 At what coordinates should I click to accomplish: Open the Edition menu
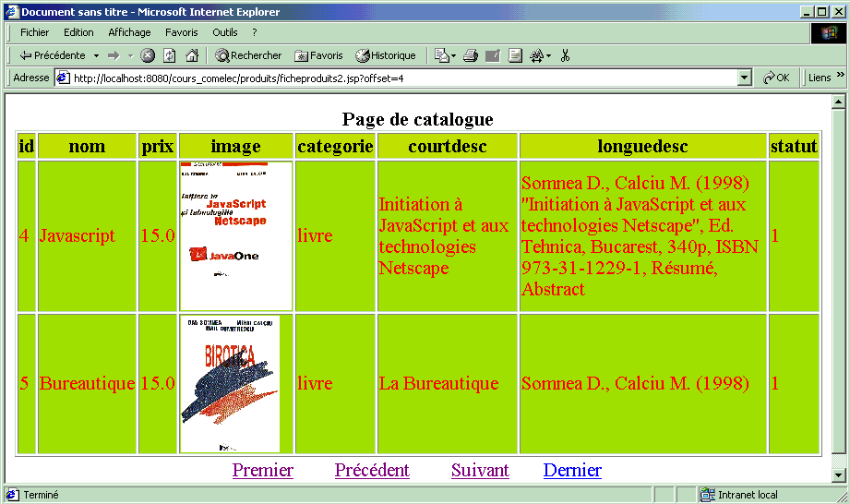pyautogui.click(x=78, y=32)
